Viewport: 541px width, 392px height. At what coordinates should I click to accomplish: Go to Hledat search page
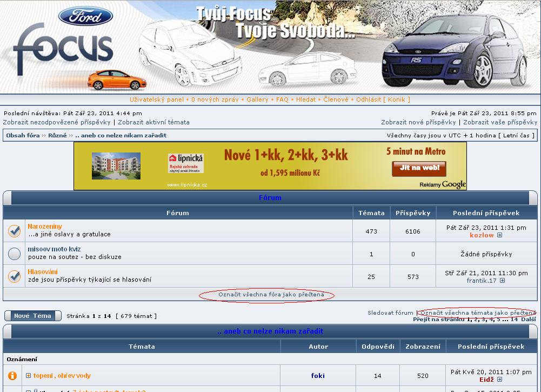[x=306, y=99]
